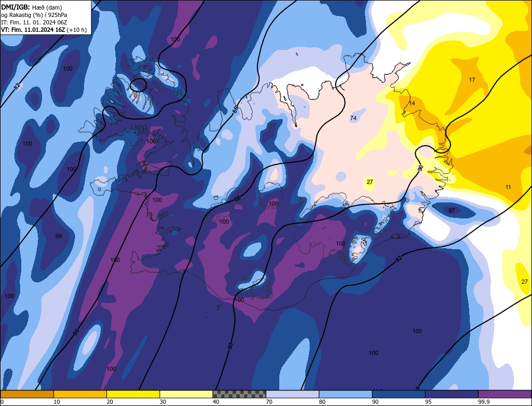Viewport: 532px width, 406px height.
Task: Select the dark navy 95–99.9 legend swatch
Action: 452,394
